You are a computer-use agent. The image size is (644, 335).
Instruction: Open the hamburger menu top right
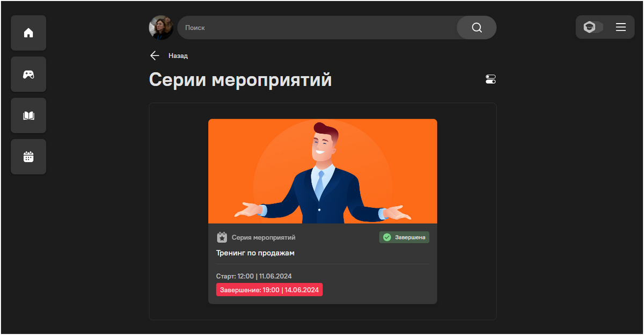621,27
